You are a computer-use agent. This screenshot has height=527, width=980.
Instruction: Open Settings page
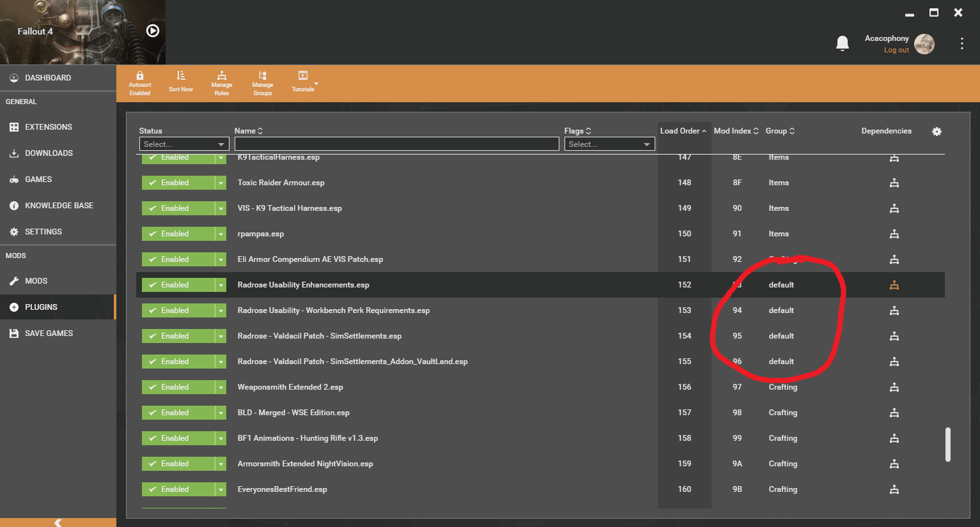[58, 232]
